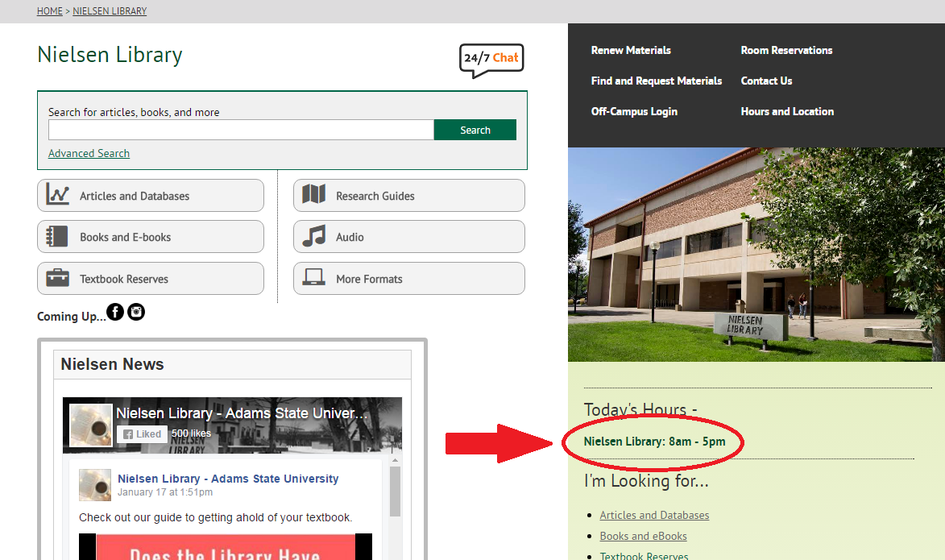This screenshot has height=560, width=945.
Task: Click the green Search button
Action: coord(475,130)
